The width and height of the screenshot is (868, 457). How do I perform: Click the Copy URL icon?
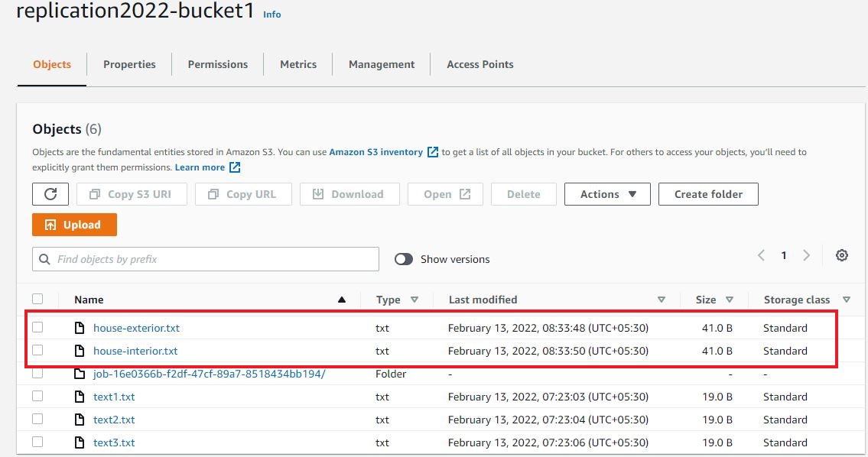[213, 193]
